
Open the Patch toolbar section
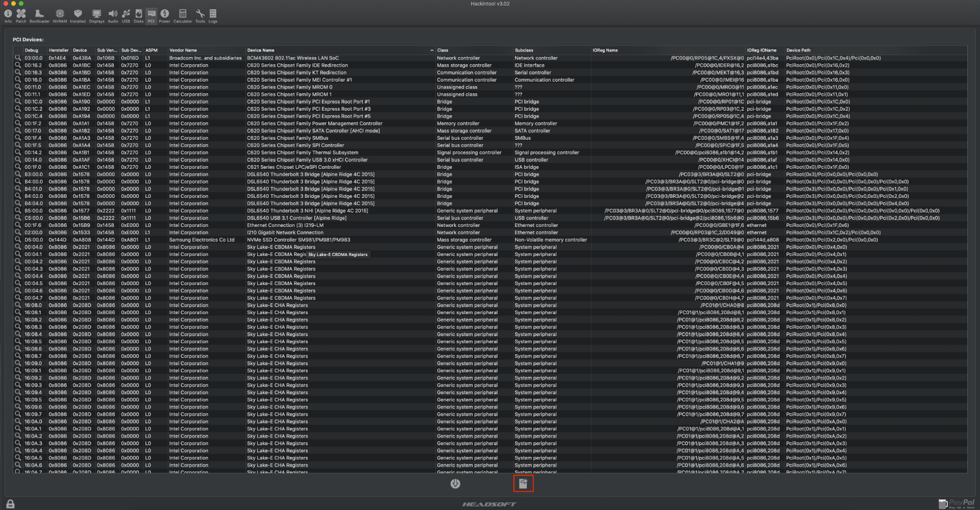pos(21,16)
